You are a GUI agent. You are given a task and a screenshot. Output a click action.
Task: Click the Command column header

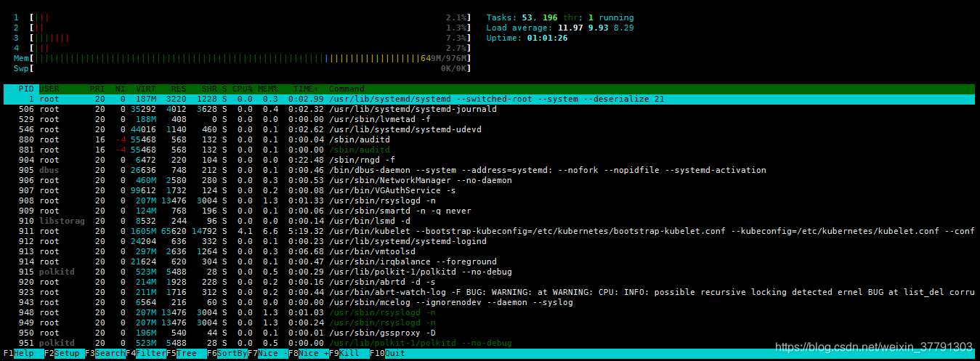347,89
